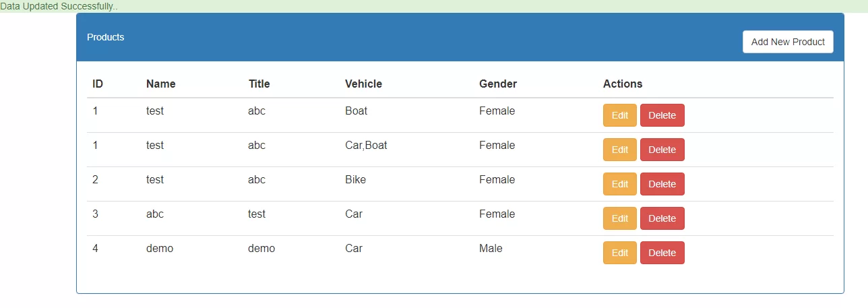Screen dimensions: 868x308
Task: Click the Vehicle column header
Action: pos(363,84)
